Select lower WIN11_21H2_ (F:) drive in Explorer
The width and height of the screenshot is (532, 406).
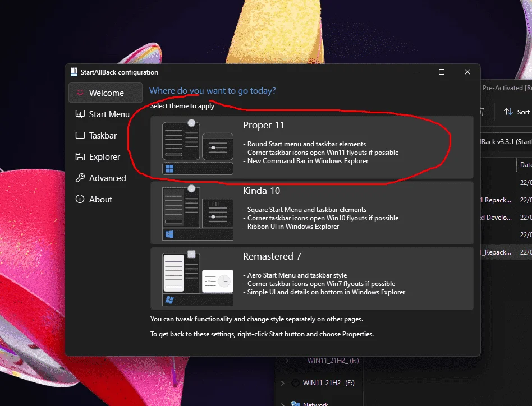(328, 383)
